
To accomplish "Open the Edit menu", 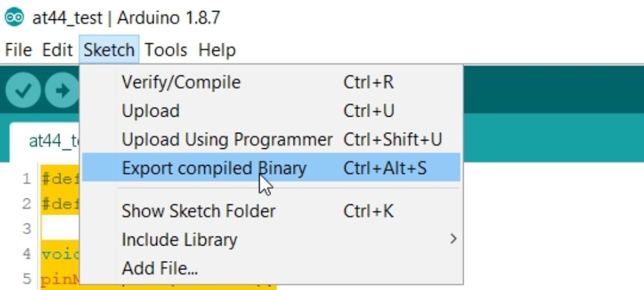I will click(57, 50).
